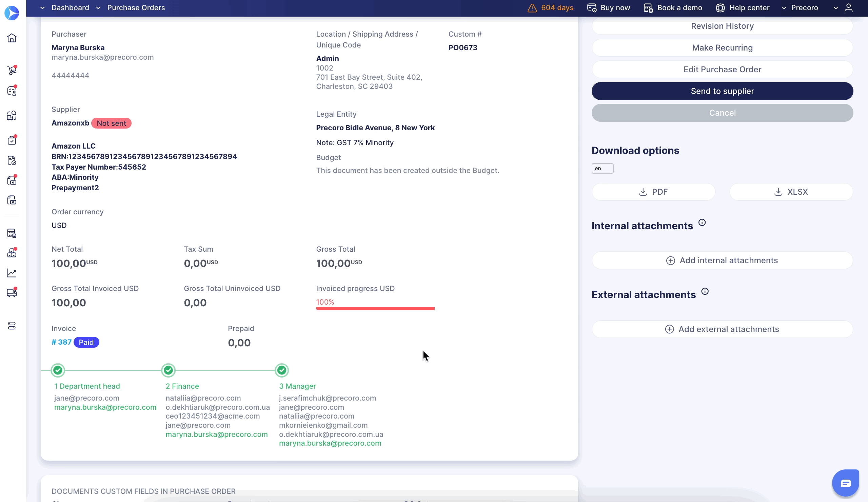Image resolution: width=868 pixels, height=502 pixels.
Task: Click the Invoiced progress bar
Action: tap(375, 308)
